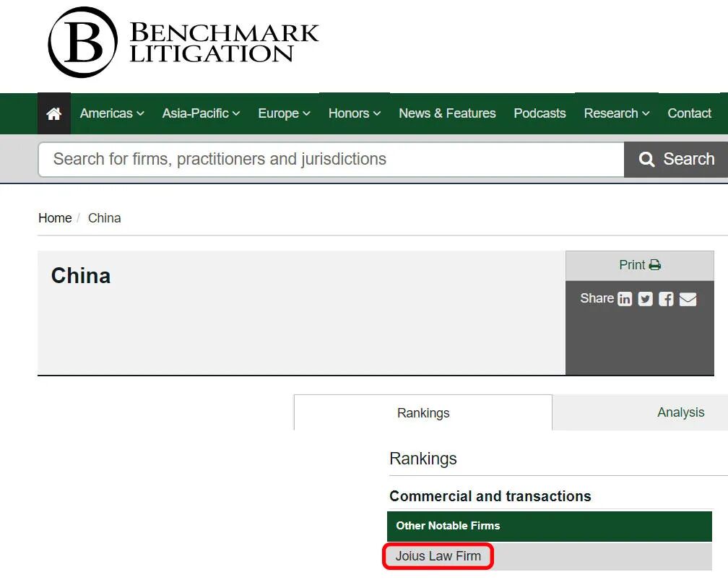
Task: Expand the Americas menu
Action: pyautogui.click(x=112, y=113)
